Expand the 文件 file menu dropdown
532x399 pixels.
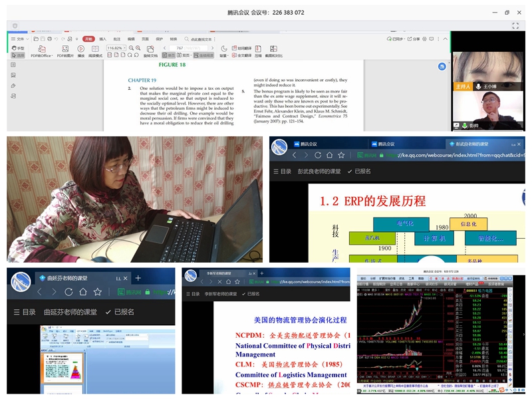pos(21,39)
